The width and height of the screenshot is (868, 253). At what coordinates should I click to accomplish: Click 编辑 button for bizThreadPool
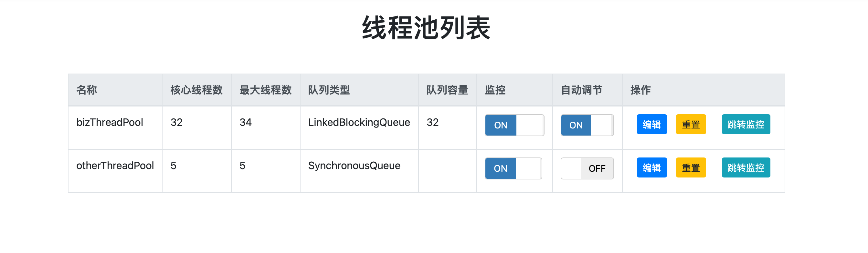[651, 125]
